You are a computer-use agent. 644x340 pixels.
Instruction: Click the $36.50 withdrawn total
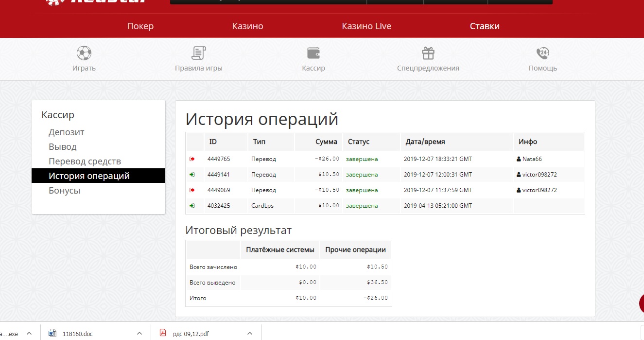tap(377, 283)
